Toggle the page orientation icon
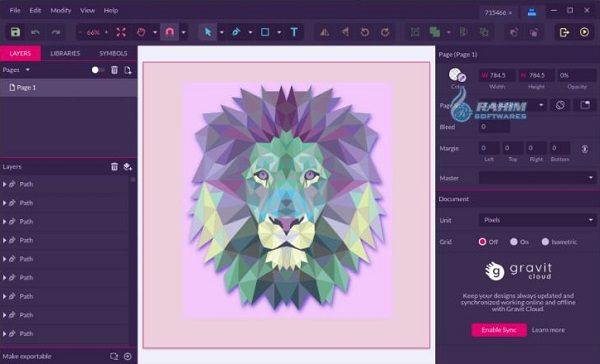Viewport: 600px width, 364px height. [560, 105]
